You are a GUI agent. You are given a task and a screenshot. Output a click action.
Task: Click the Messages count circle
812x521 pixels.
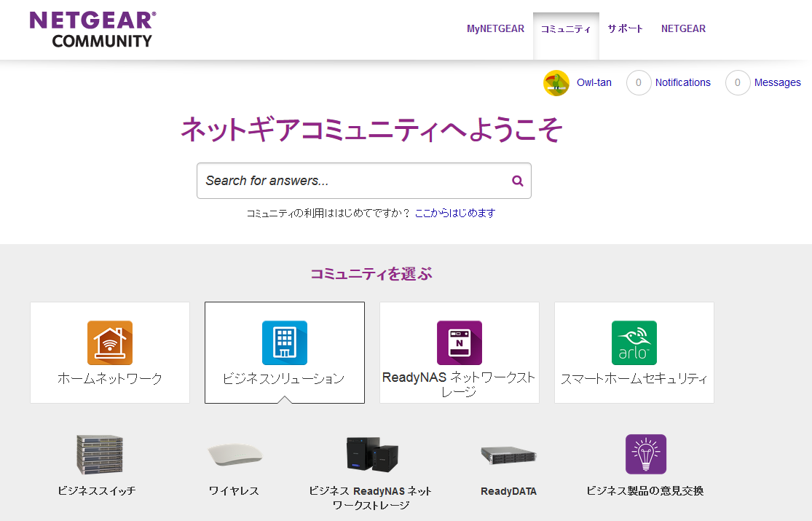click(738, 83)
